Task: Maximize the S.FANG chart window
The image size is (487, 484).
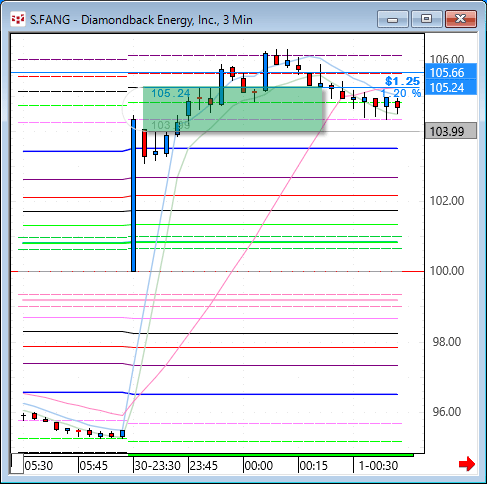Action: pos(427,19)
